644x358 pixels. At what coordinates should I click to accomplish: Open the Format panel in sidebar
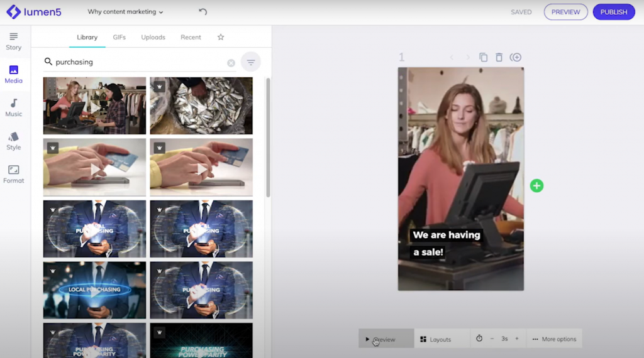tap(13, 174)
